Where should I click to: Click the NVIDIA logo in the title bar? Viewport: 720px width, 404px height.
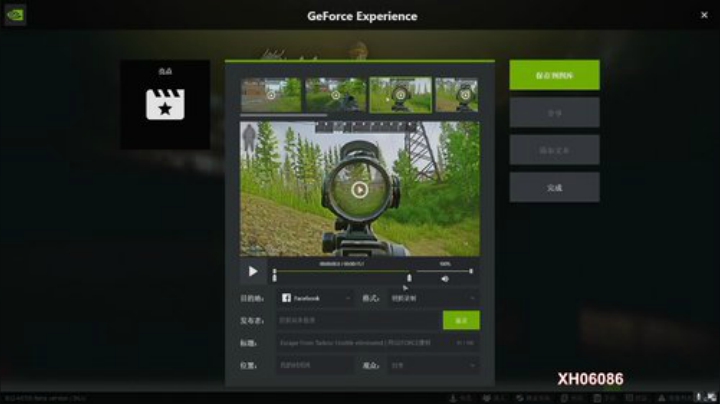click(15, 15)
